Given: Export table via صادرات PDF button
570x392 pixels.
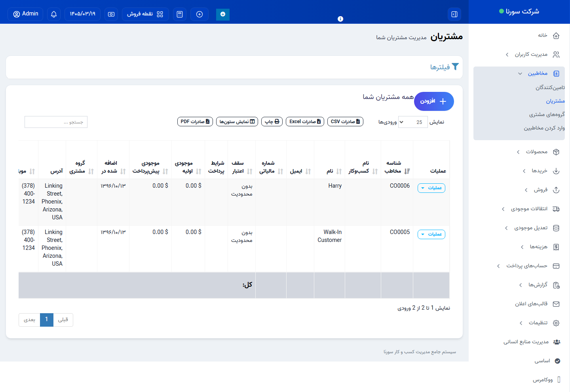Looking at the screenshot, I should (195, 122).
